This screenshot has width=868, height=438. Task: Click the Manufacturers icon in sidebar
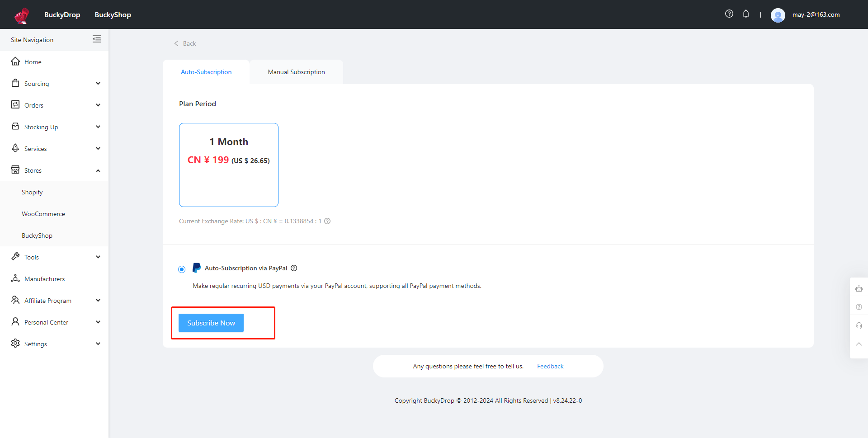pos(15,278)
